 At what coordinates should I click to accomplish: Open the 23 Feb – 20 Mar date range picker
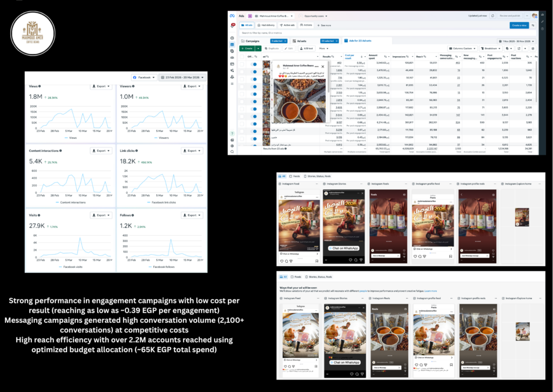coord(182,78)
